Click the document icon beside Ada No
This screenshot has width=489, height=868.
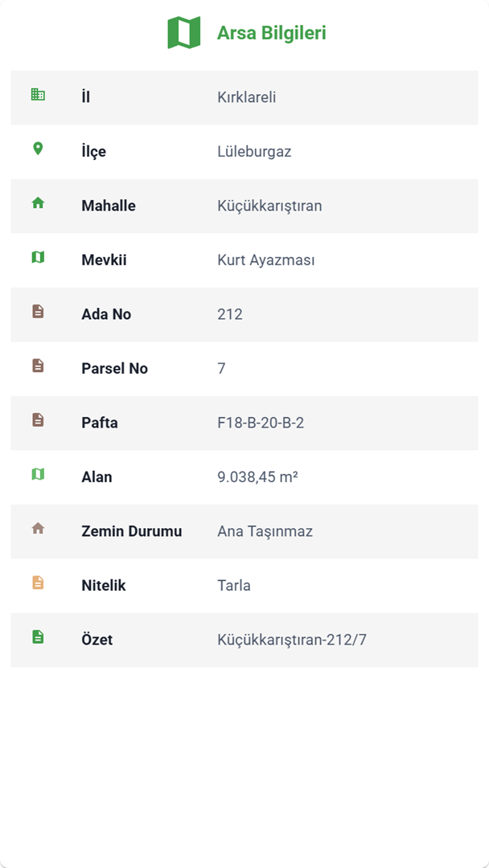tap(38, 312)
